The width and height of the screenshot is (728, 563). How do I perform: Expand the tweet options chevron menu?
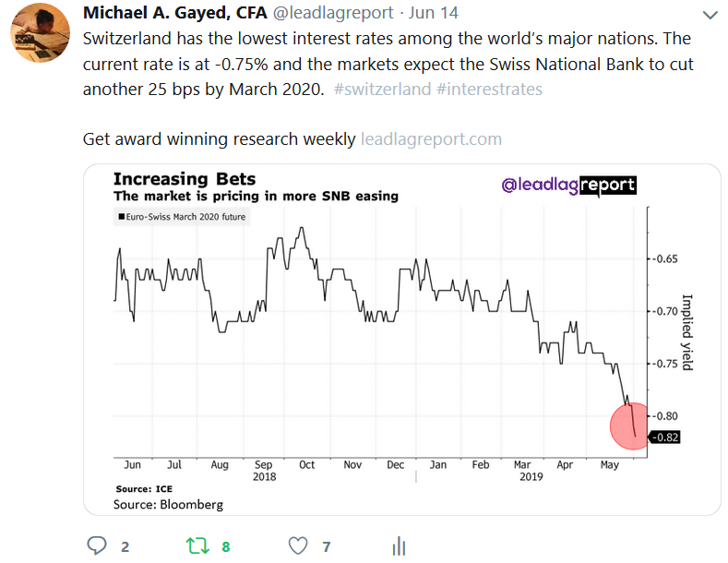[x=710, y=15]
